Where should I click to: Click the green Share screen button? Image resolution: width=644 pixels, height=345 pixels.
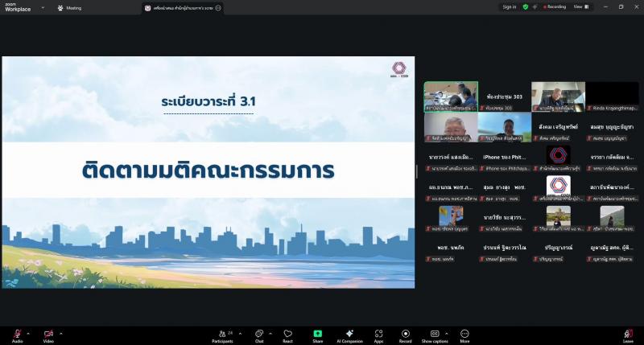317,336
